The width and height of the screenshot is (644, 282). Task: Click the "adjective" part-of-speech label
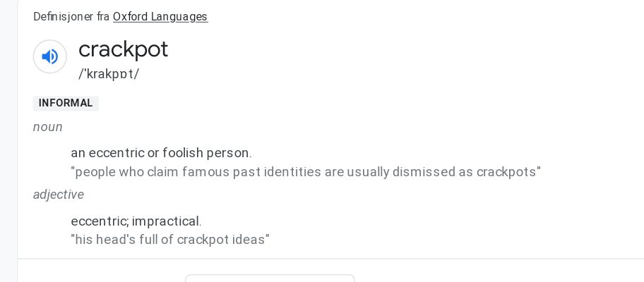(59, 195)
